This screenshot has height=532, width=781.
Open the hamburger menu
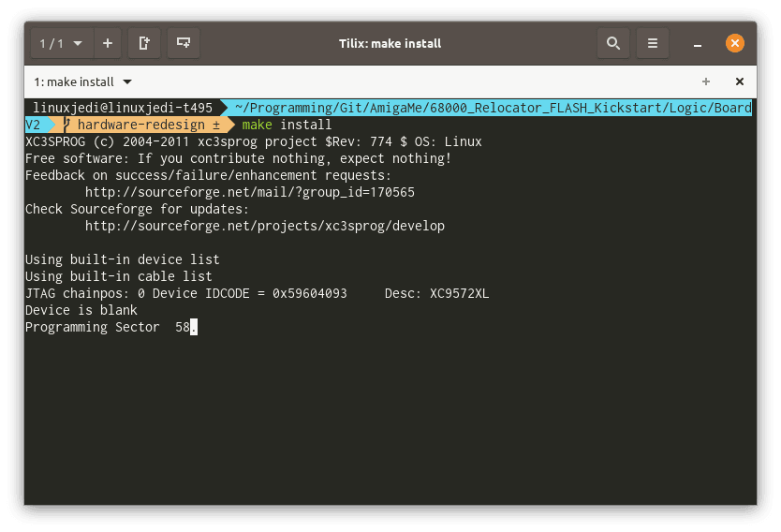653,43
